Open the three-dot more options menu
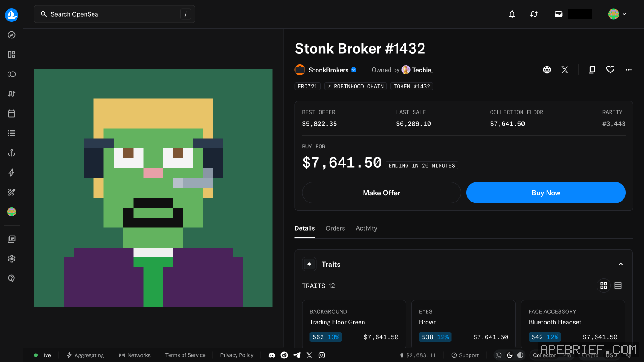The image size is (644, 362). (x=629, y=70)
